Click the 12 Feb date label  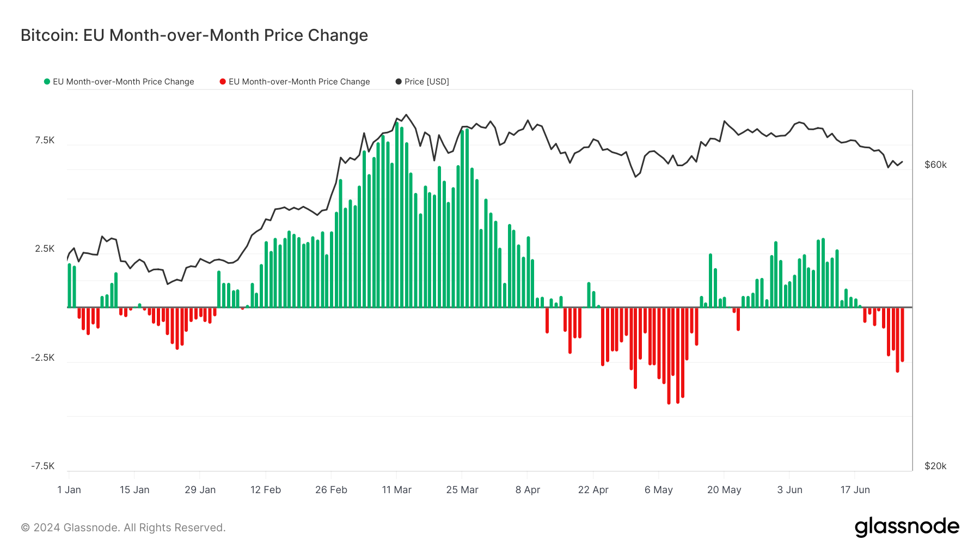pos(266,490)
